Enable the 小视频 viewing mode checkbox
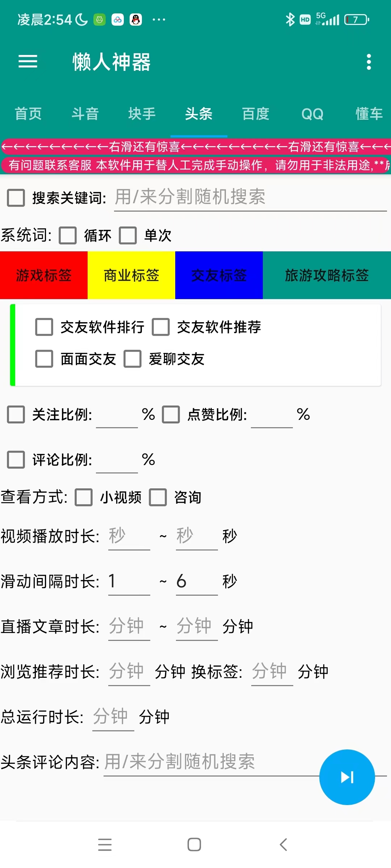 click(x=84, y=498)
